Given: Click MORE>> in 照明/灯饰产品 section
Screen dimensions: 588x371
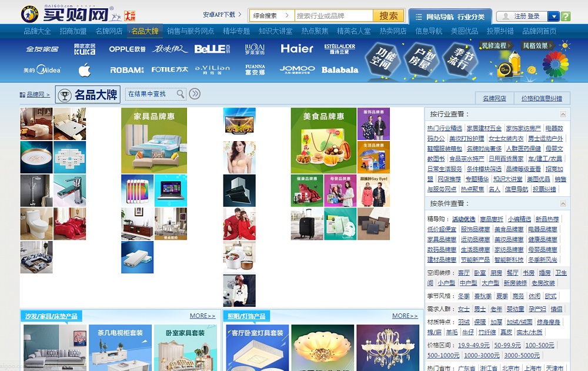Looking at the screenshot, I should tap(405, 316).
